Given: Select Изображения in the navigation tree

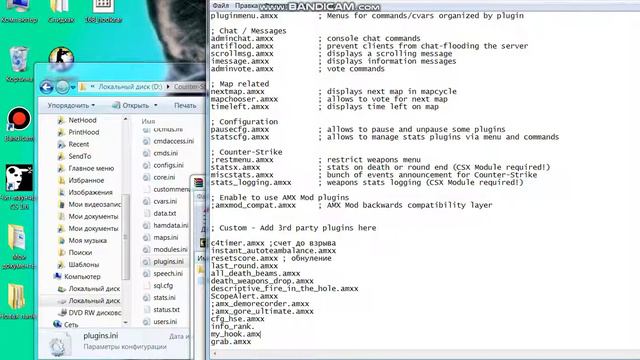Looking at the screenshot, I should [90, 192].
